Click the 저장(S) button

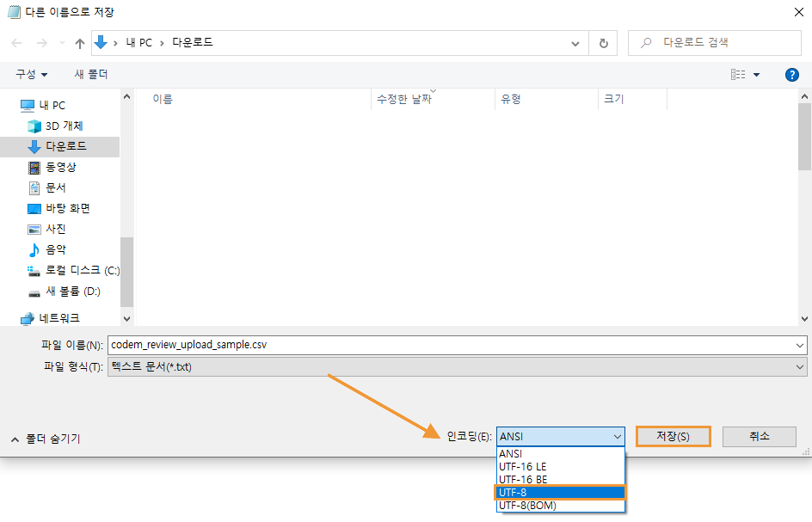(673, 436)
